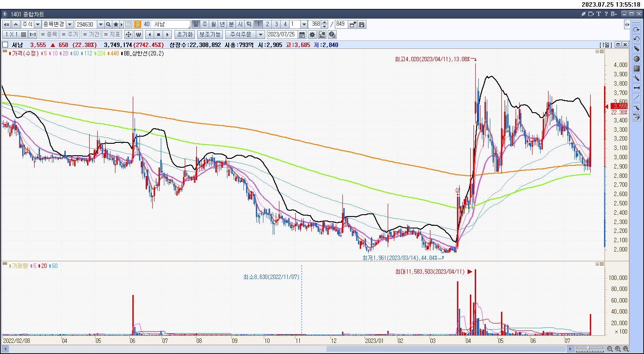Select the circle shape tool
The width and height of the screenshot is (644, 354).
[636, 59]
